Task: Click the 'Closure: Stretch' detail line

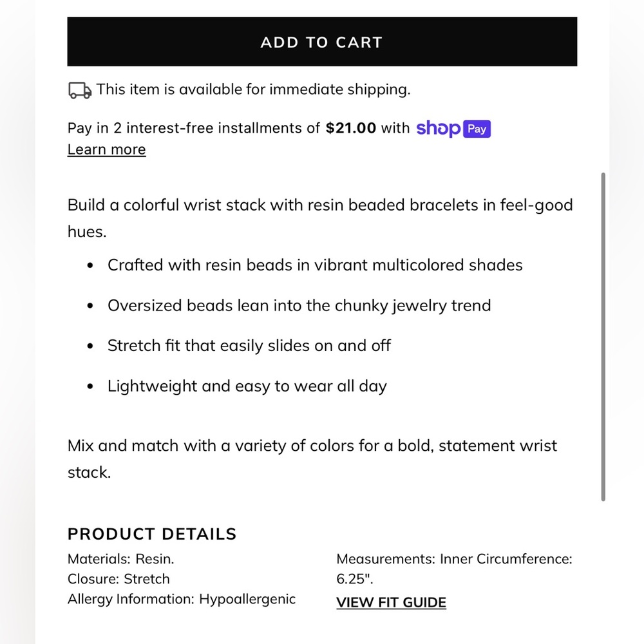Action: (x=118, y=579)
